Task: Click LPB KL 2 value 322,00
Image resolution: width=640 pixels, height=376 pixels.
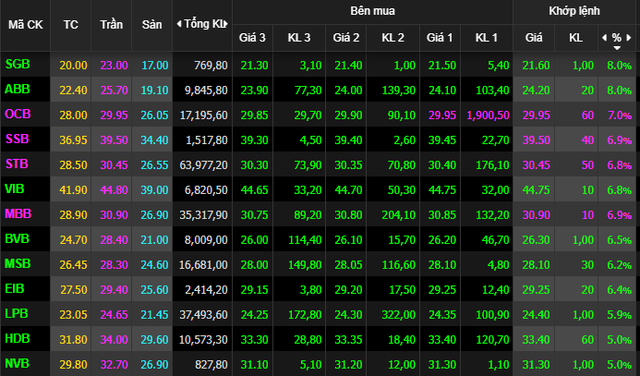Action: (398, 315)
